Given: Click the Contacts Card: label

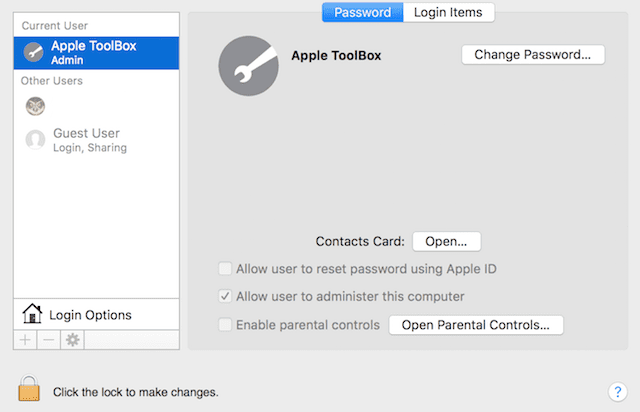Looking at the screenshot, I should pyautogui.click(x=360, y=241).
